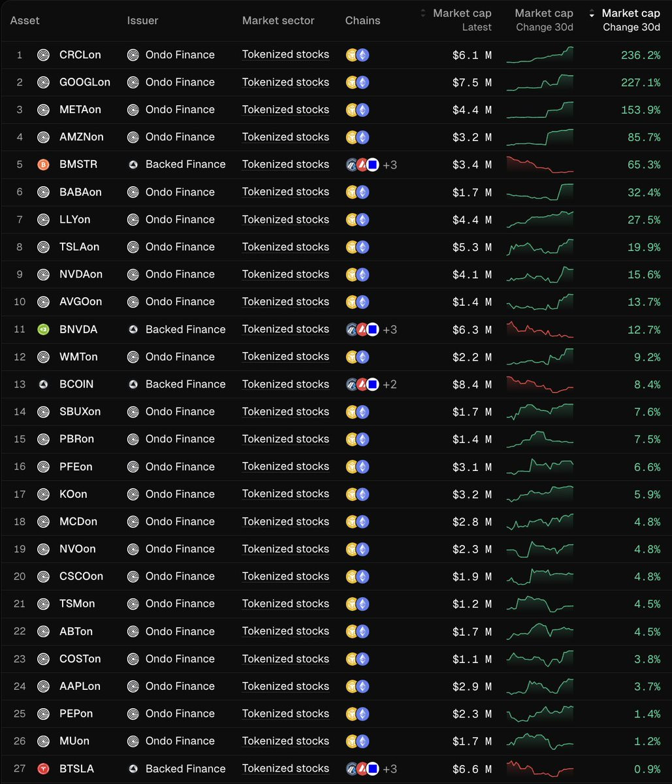Click the 0.9% change value
Image resolution: width=672 pixels, height=784 pixels.
point(647,770)
